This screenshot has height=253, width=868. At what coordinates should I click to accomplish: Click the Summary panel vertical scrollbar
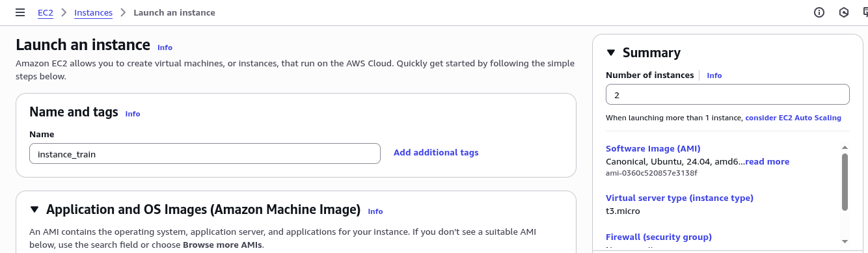(845, 182)
